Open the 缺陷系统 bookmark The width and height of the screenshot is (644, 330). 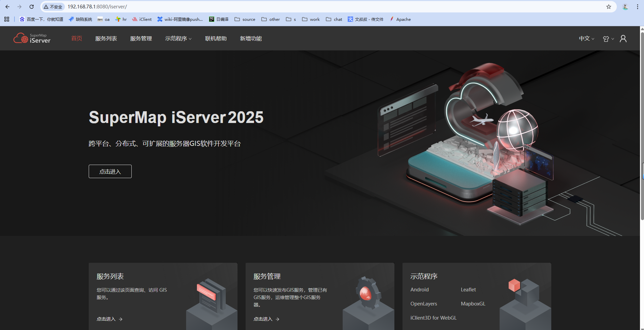point(80,19)
